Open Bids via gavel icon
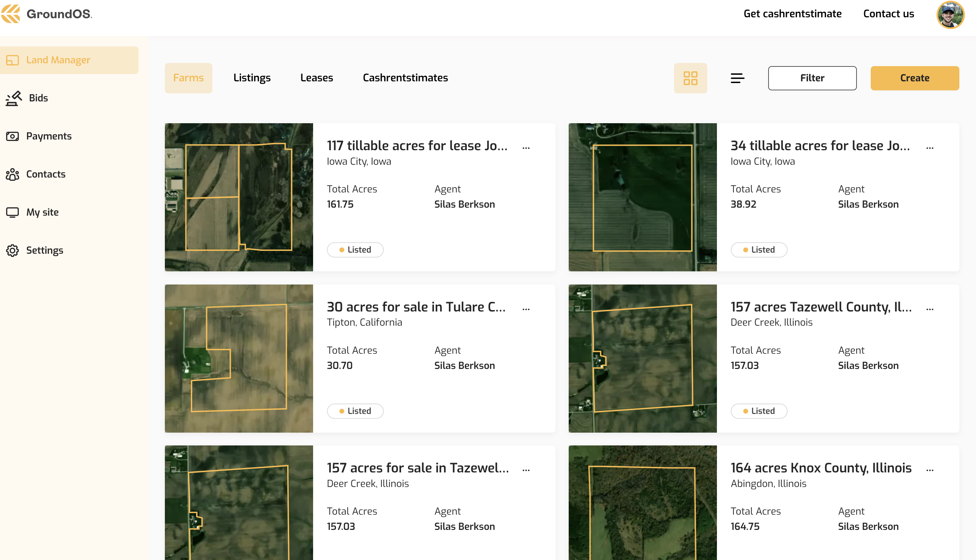Viewport: 976px width, 560px height. pos(14,98)
